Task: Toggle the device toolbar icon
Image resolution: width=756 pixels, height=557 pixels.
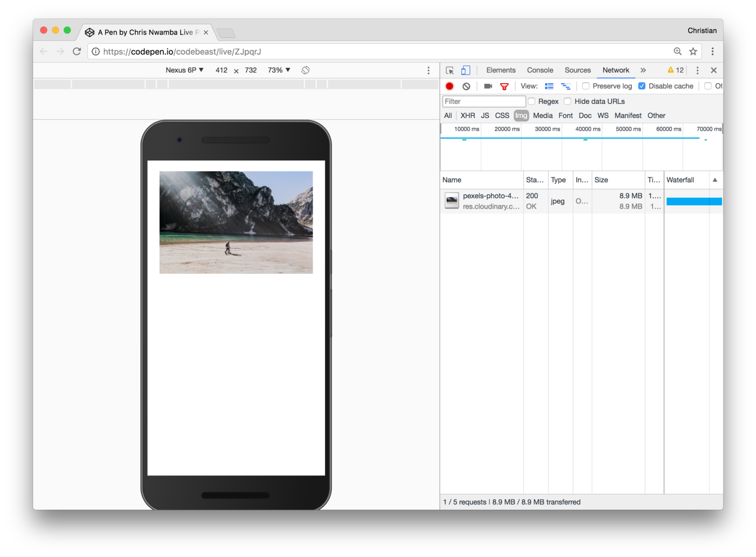Action: tap(465, 70)
